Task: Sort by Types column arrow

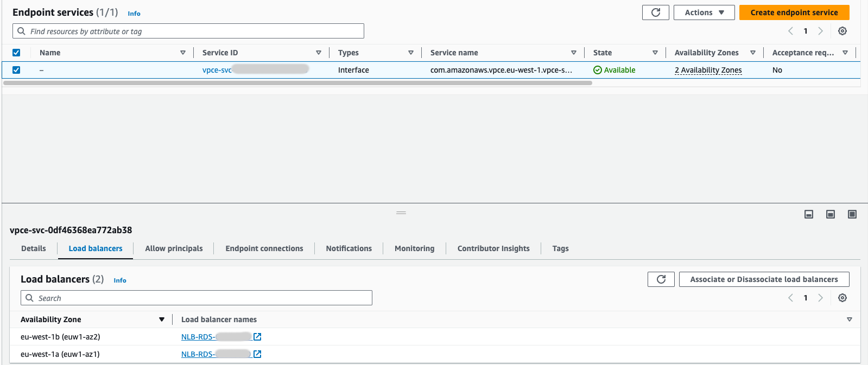Action: tap(411, 53)
